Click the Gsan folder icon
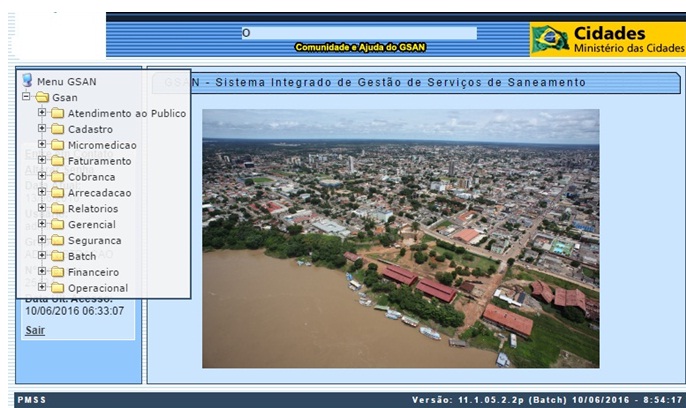 (x=42, y=98)
